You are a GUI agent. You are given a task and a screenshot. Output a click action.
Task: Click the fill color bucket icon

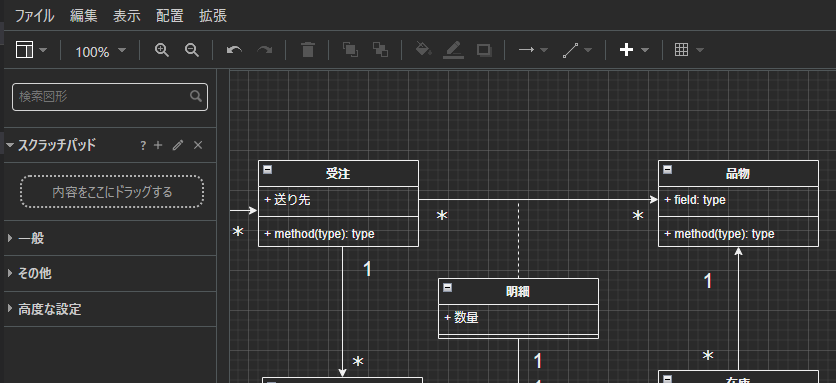(423, 50)
